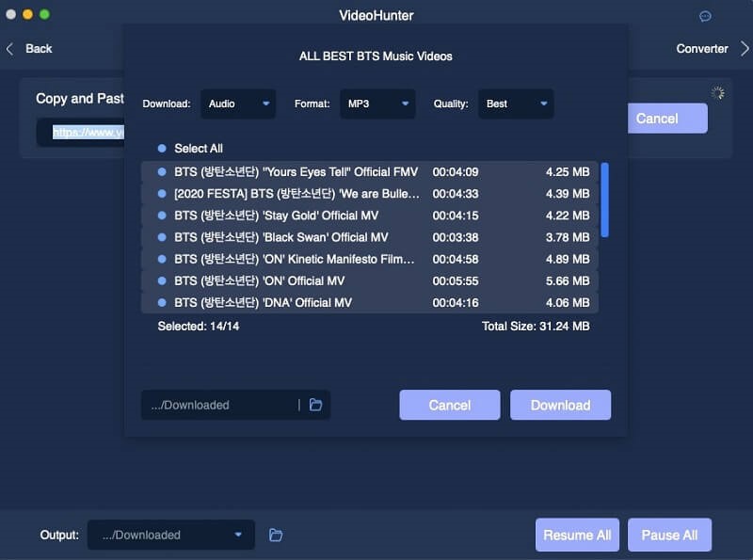The image size is (753, 560).
Task: Expand the Output path dropdown
Action: [x=237, y=535]
